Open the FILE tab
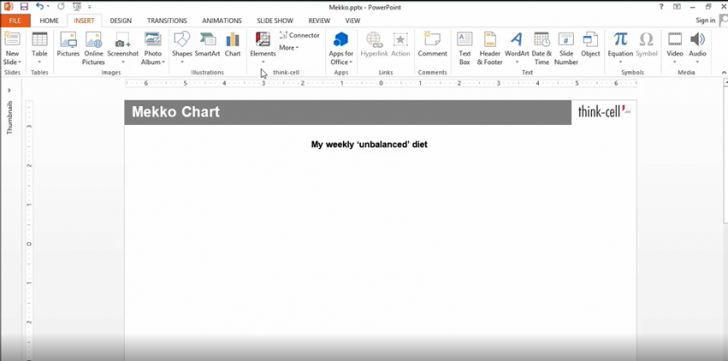This screenshot has height=361, width=728. pyautogui.click(x=15, y=20)
